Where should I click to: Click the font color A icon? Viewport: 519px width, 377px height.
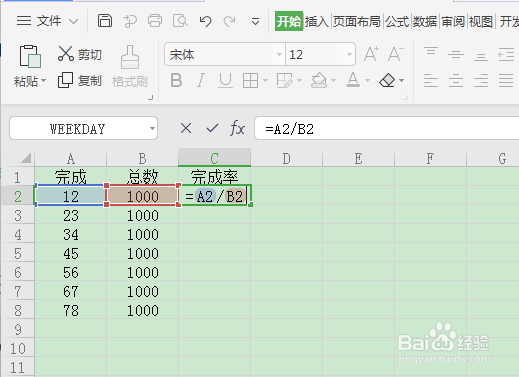pyautogui.click(x=353, y=80)
